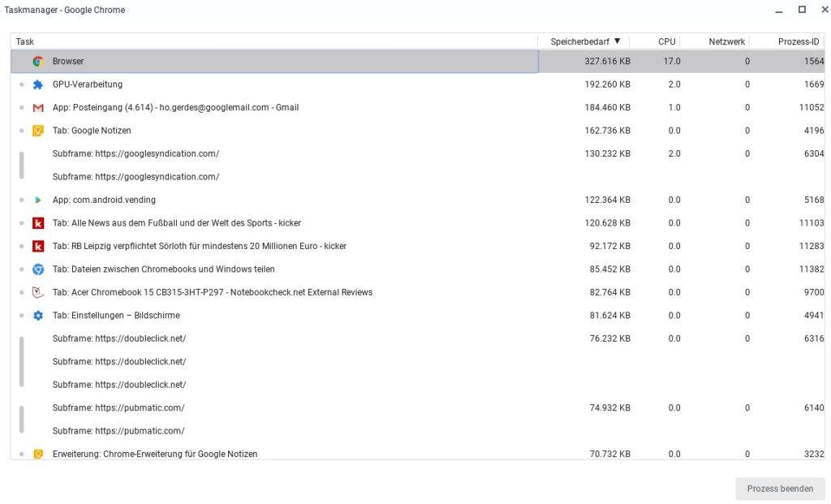Screen dimensions: 831x504
Task: Click the Gmail icon for Posteingang app
Action: pyautogui.click(x=37, y=108)
